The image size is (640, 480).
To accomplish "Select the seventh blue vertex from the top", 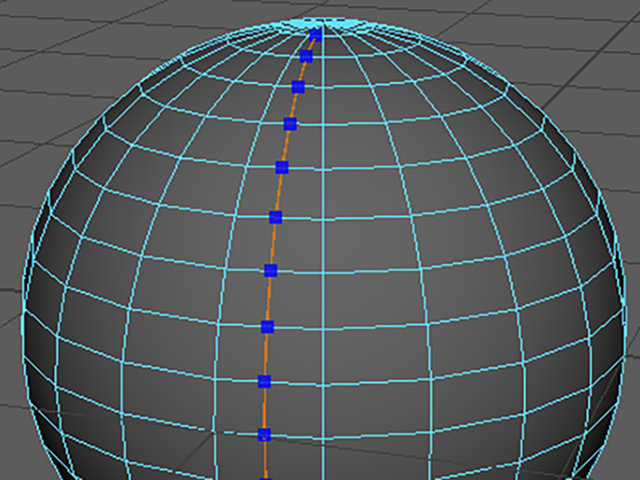I will pyautogui.click(x=271, y=271).
